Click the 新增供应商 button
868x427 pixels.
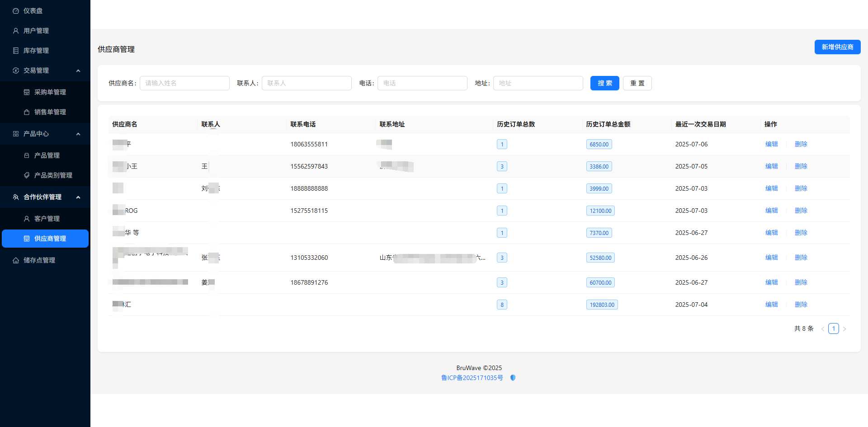click(x=837, y=47)
